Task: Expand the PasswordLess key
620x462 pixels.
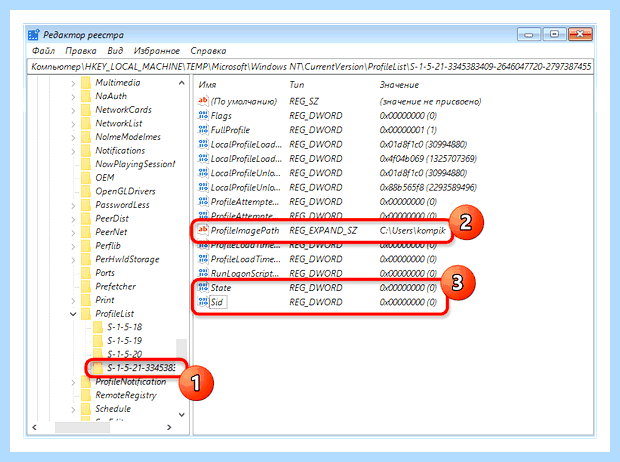Action: pyautogui.click(x=73, y=205)
